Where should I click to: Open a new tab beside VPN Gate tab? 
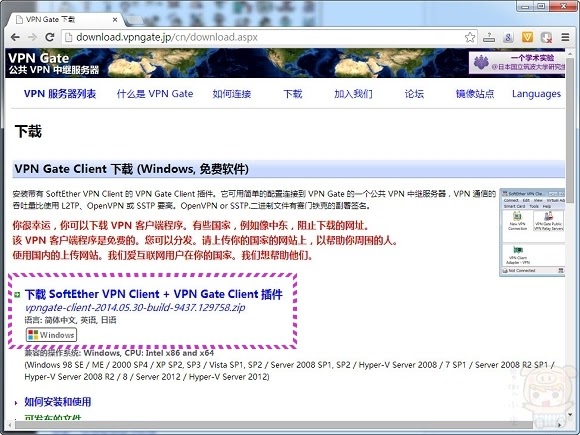(135, 20)
